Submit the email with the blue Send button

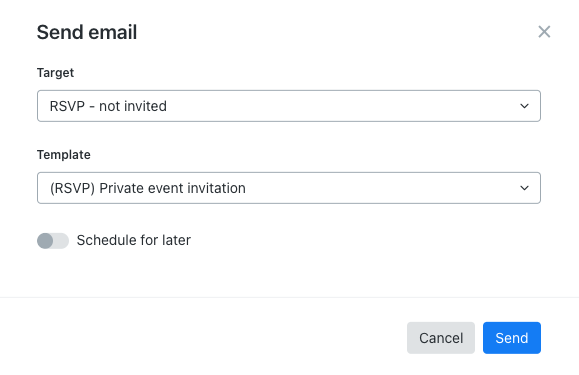pos(512,338)
